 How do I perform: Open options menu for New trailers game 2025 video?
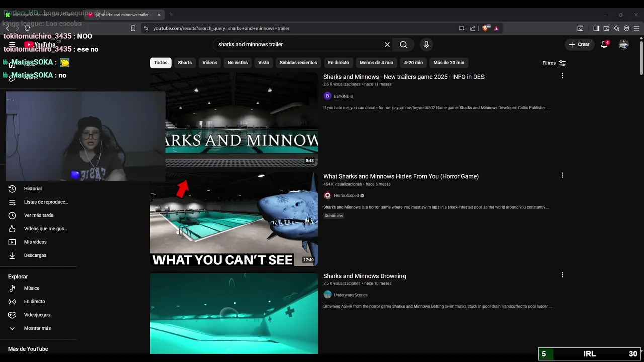pyautogui.click(x=562, y=76)
